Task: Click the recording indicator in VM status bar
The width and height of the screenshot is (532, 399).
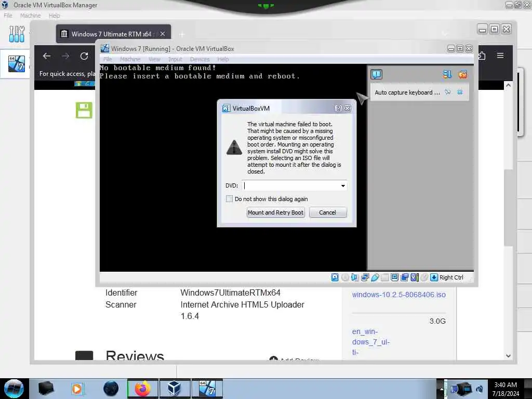Action: (404, 277)
